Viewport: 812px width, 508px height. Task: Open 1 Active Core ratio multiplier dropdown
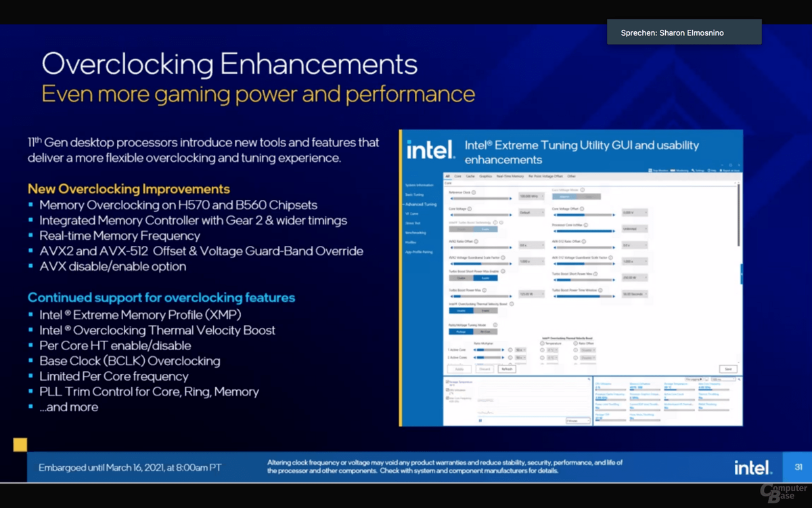coord(520,350)
